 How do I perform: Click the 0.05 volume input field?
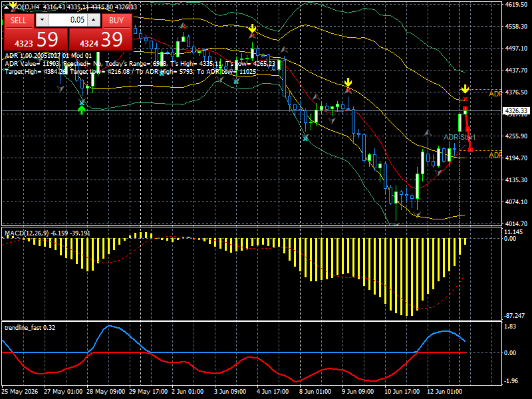coord(68,20)
